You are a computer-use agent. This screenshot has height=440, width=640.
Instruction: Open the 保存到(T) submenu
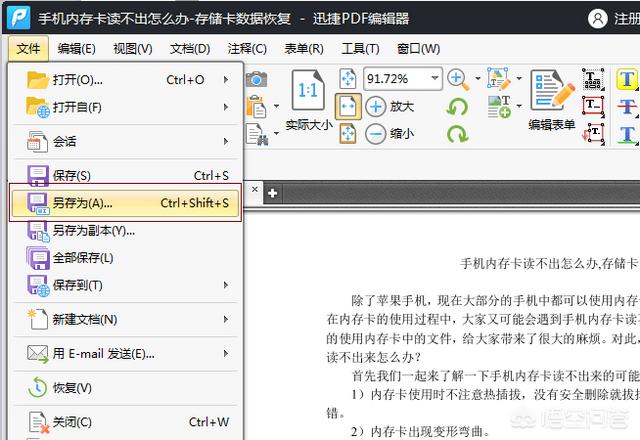pyautogui.click(x=126, y=285)
